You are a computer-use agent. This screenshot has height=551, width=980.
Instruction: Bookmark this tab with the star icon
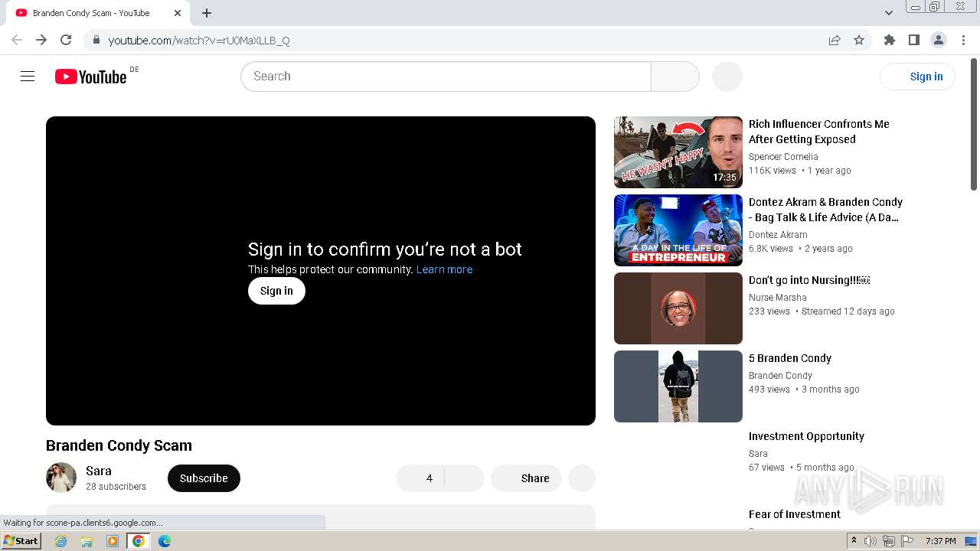(859, 40)
